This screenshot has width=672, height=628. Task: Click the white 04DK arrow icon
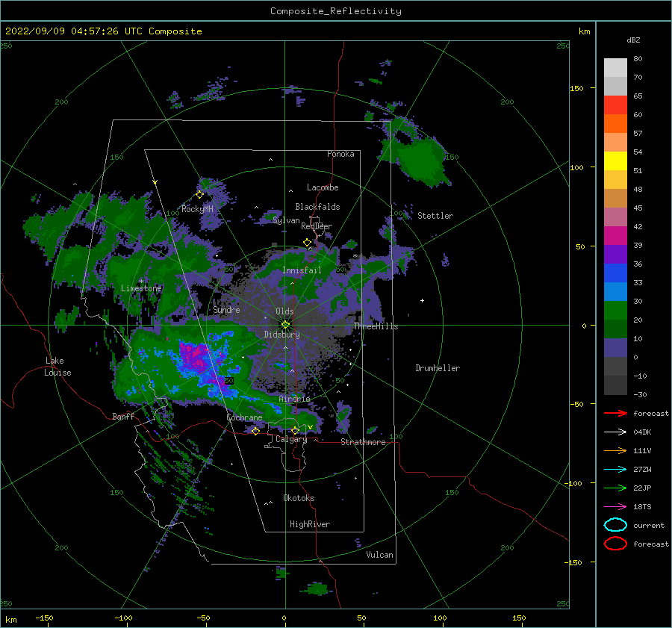pos(615,432)
